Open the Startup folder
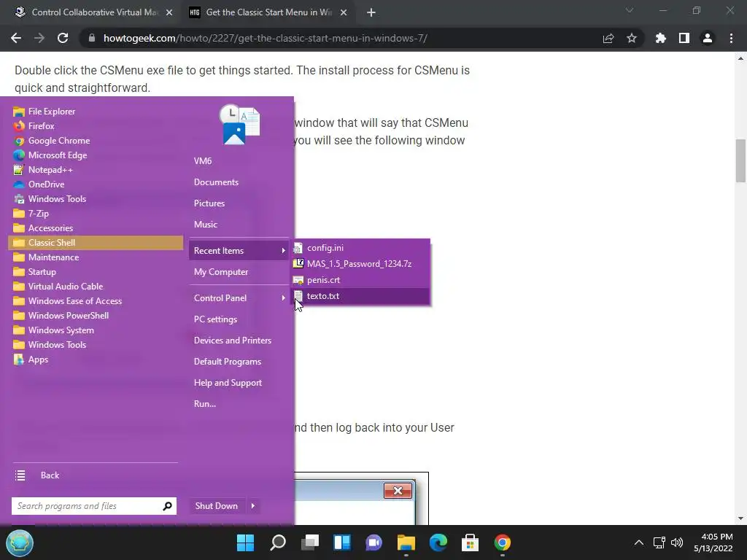 (96, 272)
